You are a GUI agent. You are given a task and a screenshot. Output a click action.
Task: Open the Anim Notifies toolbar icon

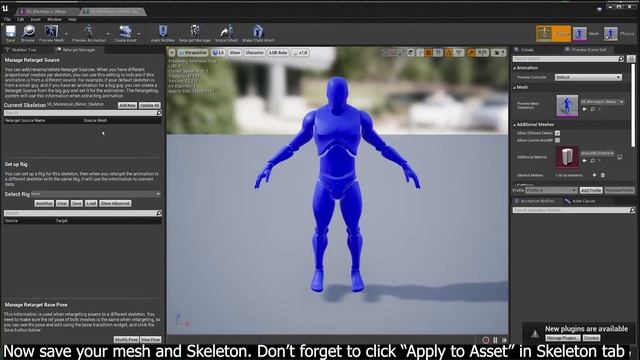tap(162, 32)
